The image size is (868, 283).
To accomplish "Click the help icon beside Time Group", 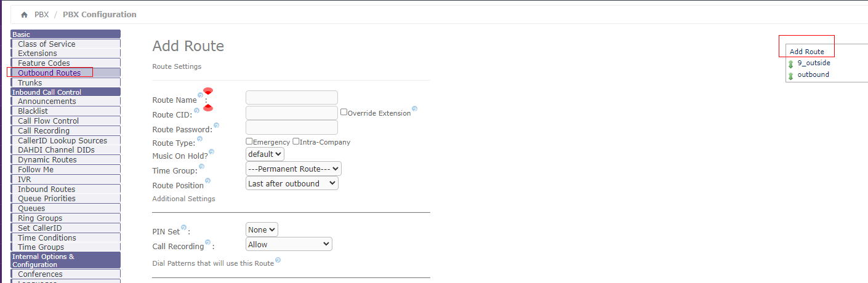I will point(201,167).
